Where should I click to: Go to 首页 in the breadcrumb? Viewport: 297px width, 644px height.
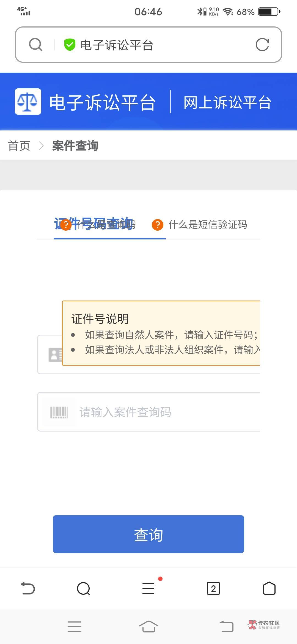(19, 146)
